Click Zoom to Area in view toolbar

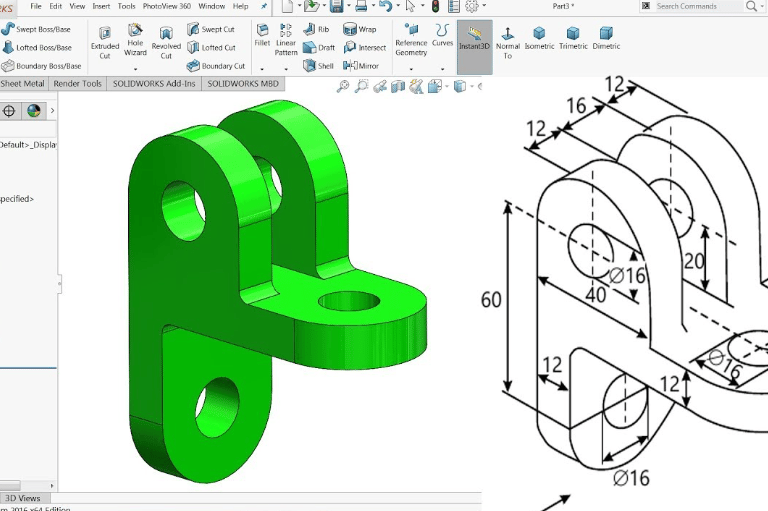tap(361, 86)
